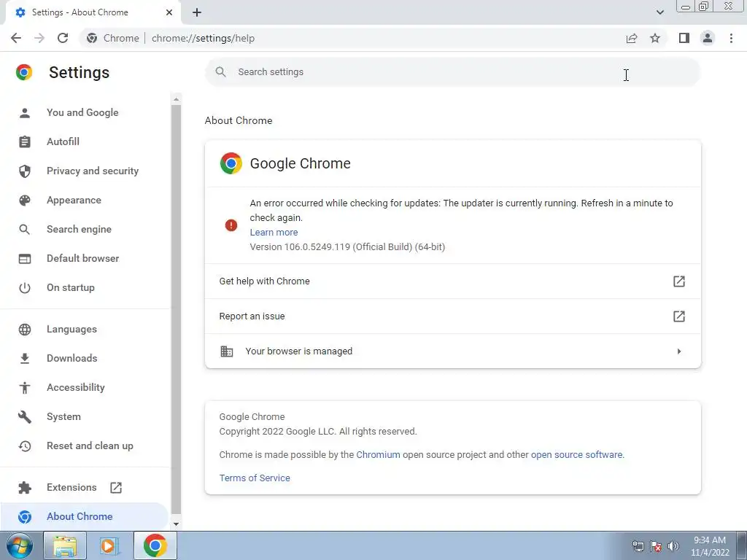Click the download icon beside Downloads
The width and height of the screenshot is (747, 560).
tap(25, 358)
